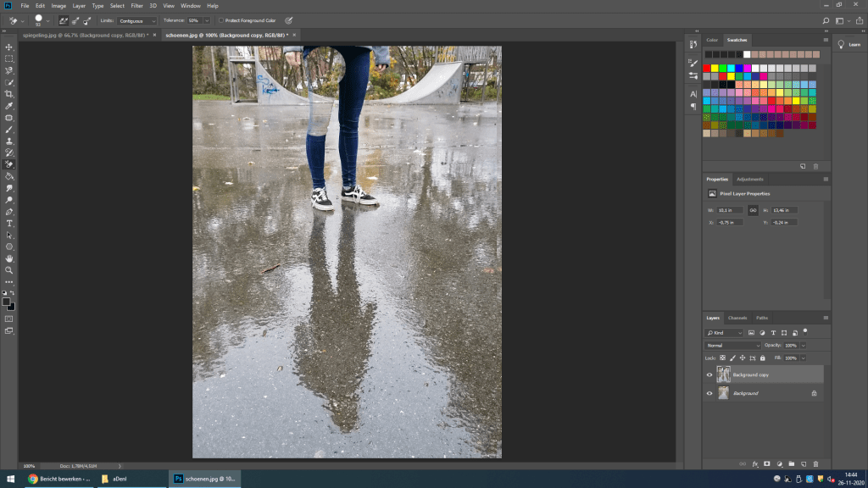Image resolution: width=868 pixels, height=488 pixels.
Task: Pick the Eyedropper tool
Action: point(9,106)
